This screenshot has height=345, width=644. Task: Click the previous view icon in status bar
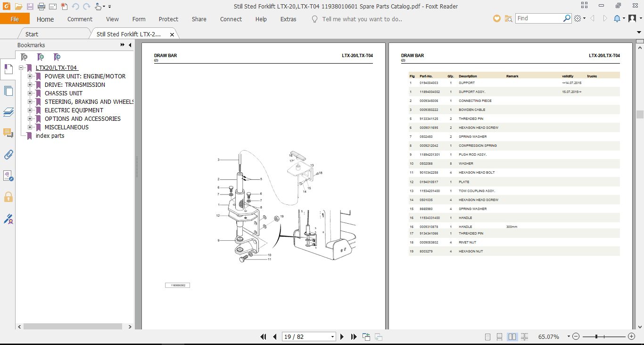pyautogui.click(x=366, y=337)
